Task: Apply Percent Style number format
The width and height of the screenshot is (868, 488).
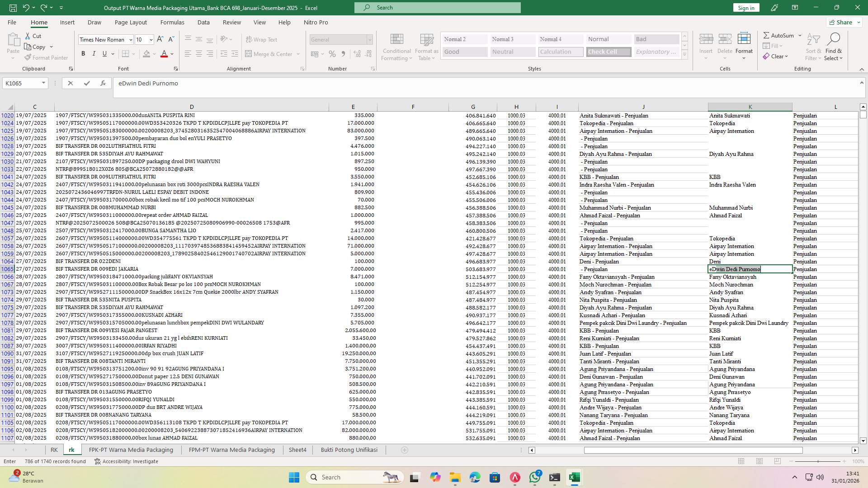Action: coord(332,54)
